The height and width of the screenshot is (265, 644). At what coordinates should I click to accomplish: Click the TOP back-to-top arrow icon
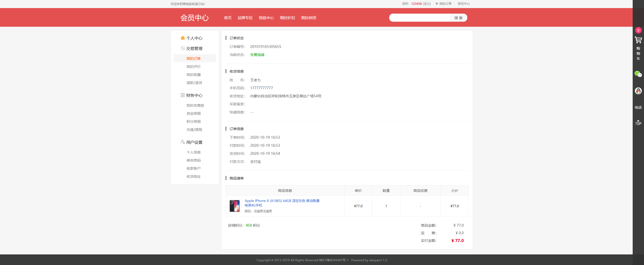coord(638,122)
